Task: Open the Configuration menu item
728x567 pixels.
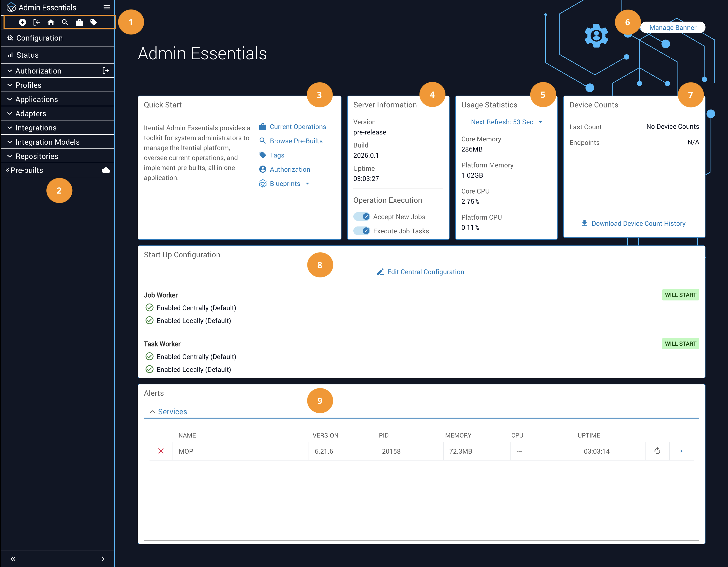Action: (39, 38)
